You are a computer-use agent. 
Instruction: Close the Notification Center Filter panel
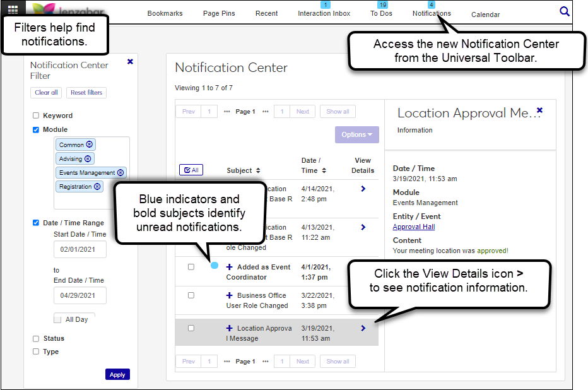[x=130, y=61]
